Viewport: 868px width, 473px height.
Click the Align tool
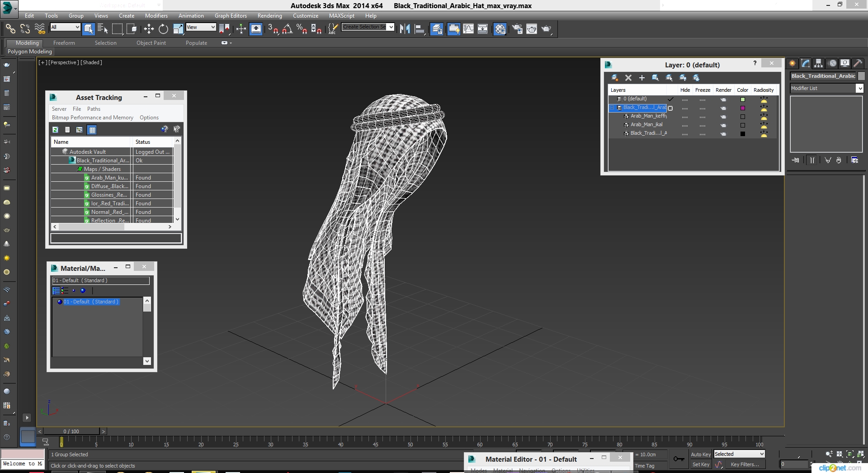(420, 29)
